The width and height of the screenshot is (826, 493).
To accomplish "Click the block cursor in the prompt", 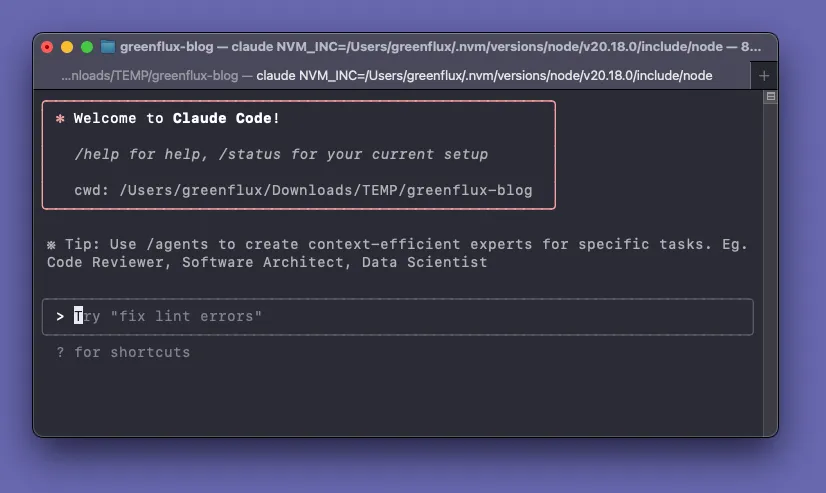I will 79,316.
